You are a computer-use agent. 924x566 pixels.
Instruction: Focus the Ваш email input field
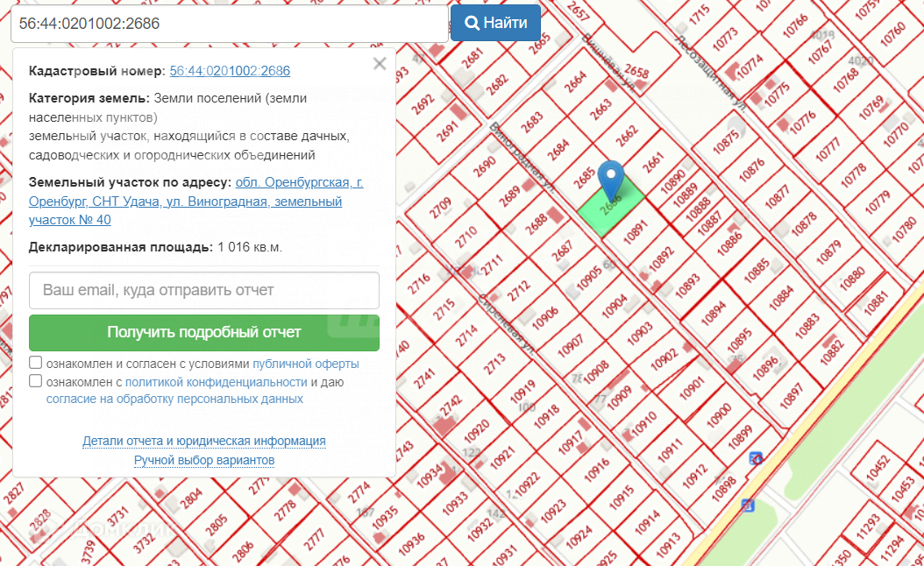(x=204, y=290)
